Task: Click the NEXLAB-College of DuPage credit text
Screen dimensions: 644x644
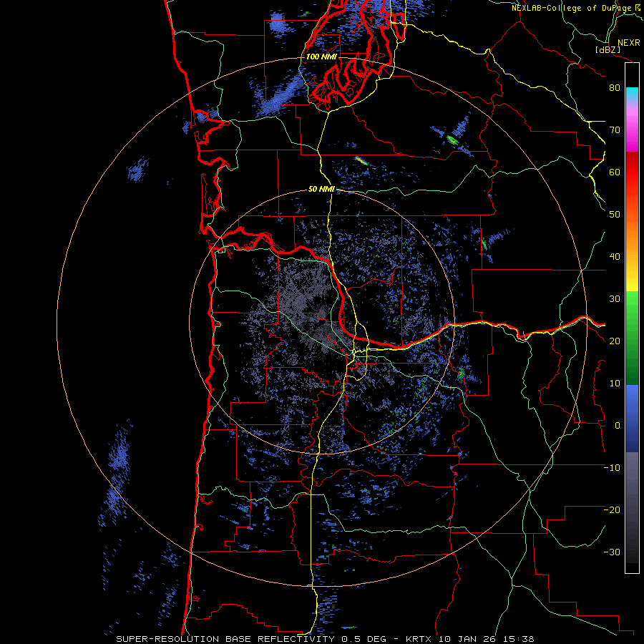Action: tap(572, 8)
